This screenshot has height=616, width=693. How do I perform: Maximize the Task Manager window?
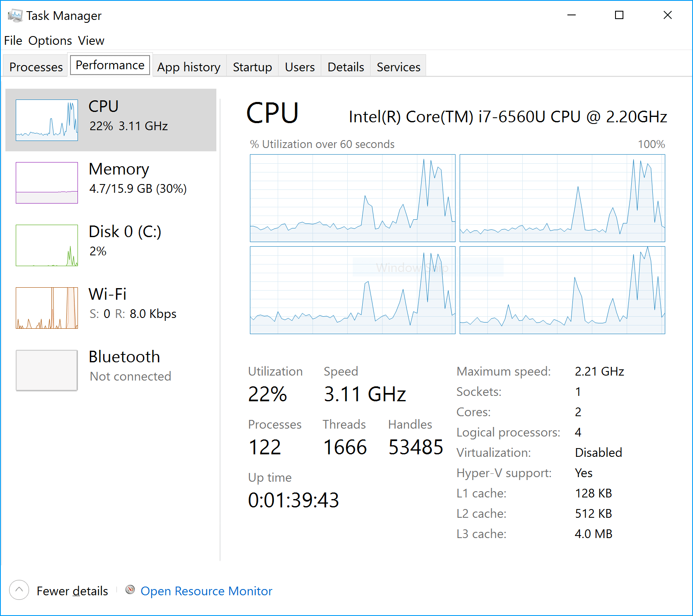coord(619,15)
